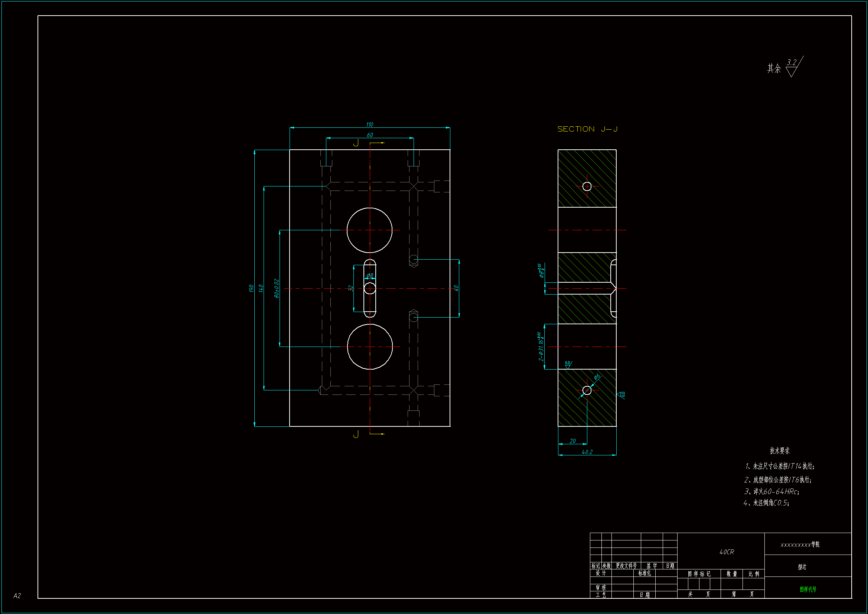The image size is (868, 614).
Task: Select the 40.2 dimension under section view
Action: 587,452
